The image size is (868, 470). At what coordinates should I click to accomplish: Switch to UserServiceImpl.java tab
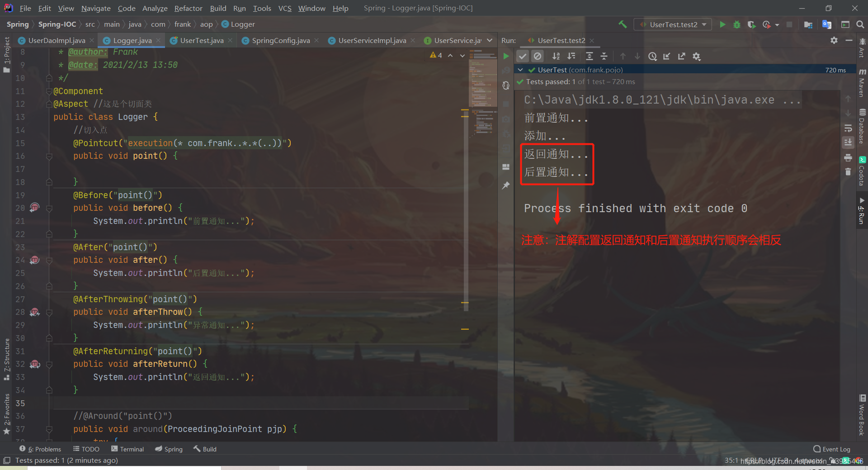click(372, 40)
